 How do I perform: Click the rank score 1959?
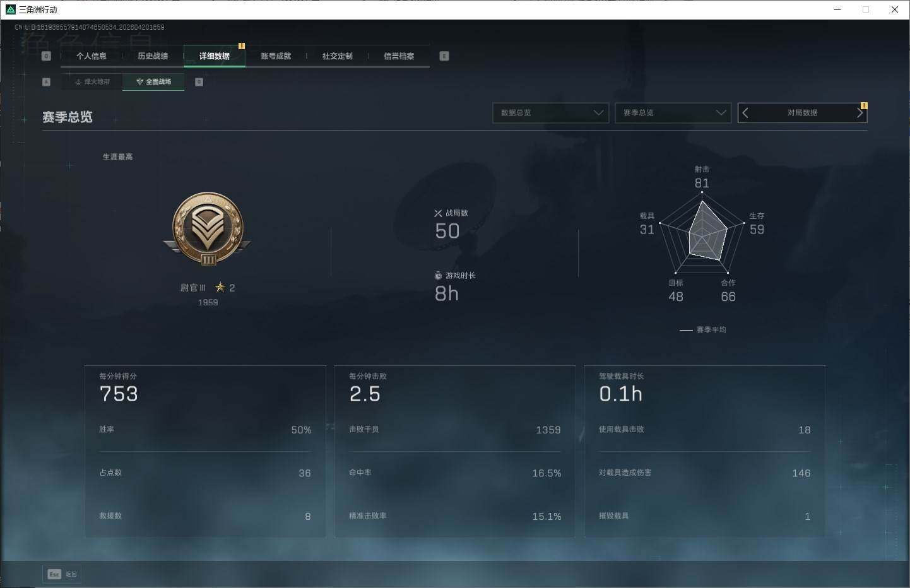point(208,303)
